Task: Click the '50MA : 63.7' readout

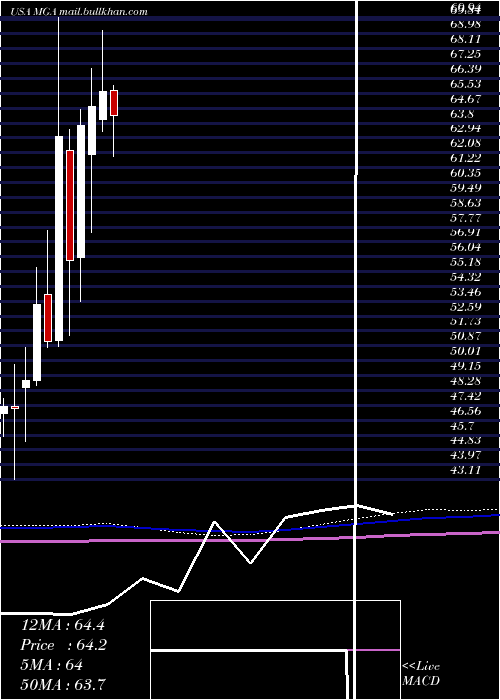Action: coord(63,685)
